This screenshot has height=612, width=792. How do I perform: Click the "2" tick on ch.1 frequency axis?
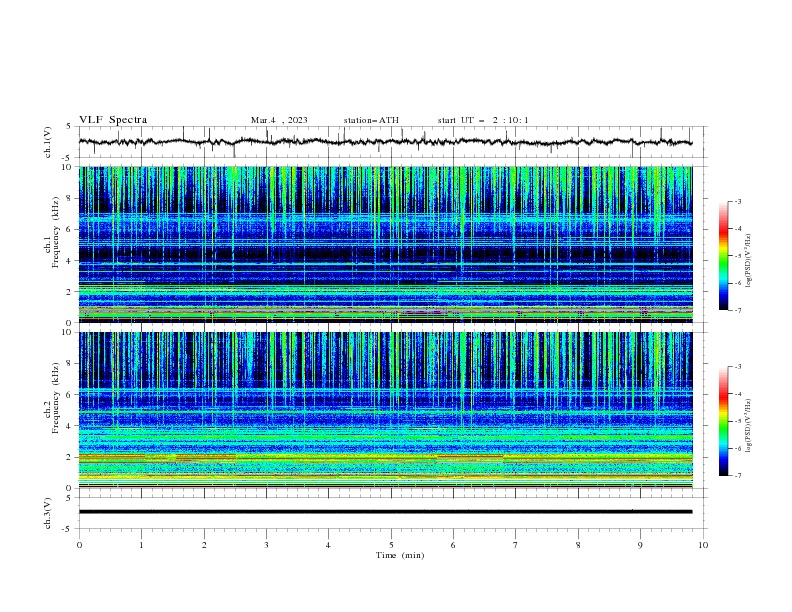70,291
